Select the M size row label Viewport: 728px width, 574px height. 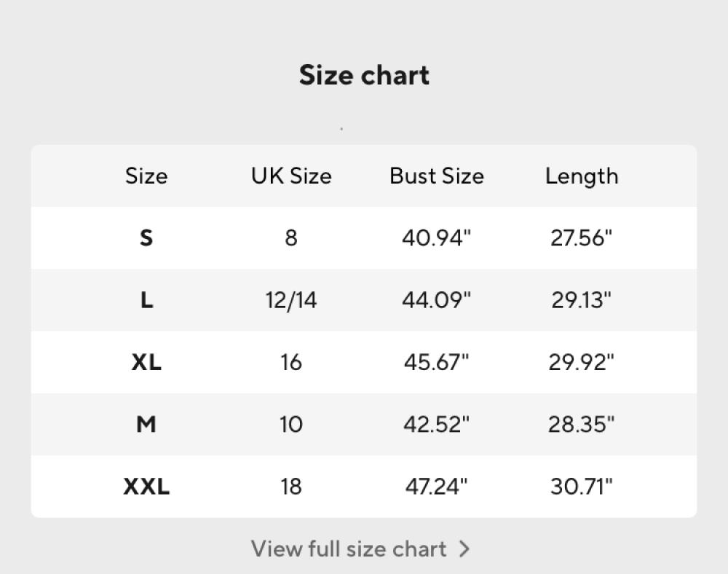coord(146,424)
